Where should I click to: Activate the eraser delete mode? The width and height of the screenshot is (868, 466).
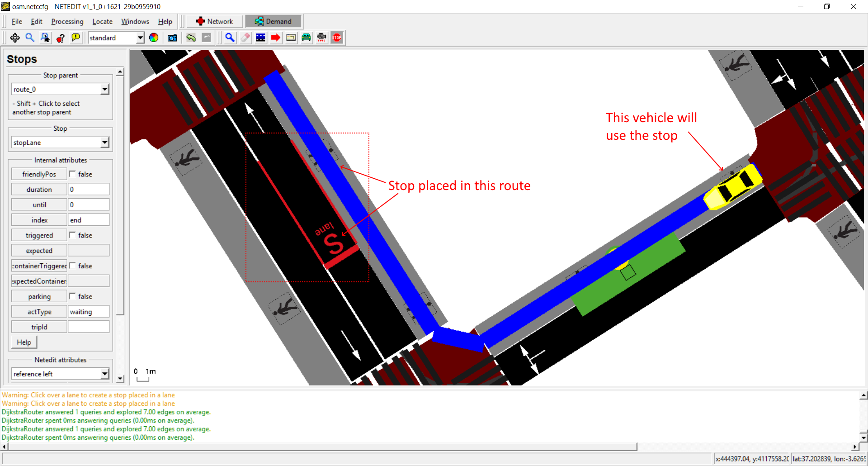click(245, 38)
